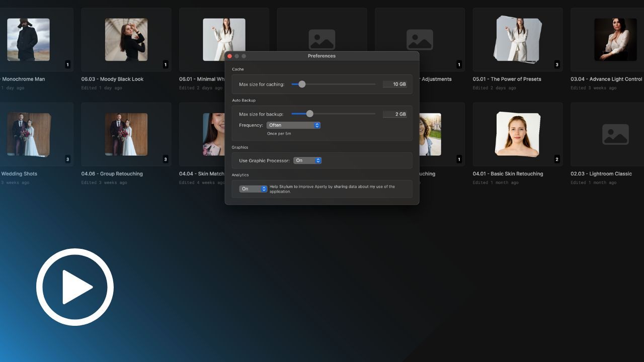Screen dimensions: 644x362
Task: Click the 'Max size for caching:' label
Action: tap(262, 84)
